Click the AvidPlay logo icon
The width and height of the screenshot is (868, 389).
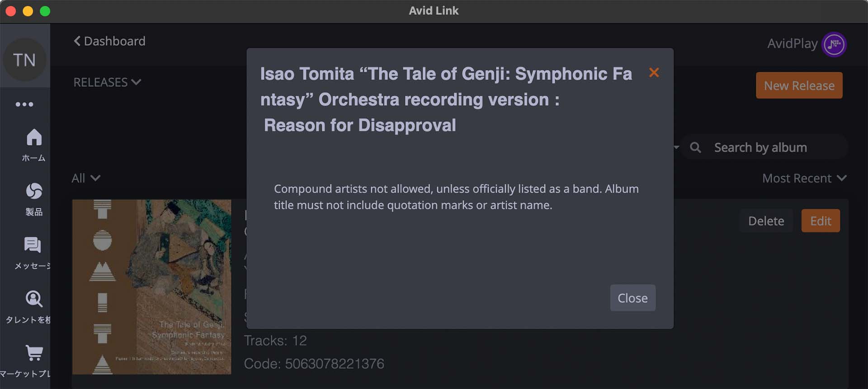tap(834, 44)
